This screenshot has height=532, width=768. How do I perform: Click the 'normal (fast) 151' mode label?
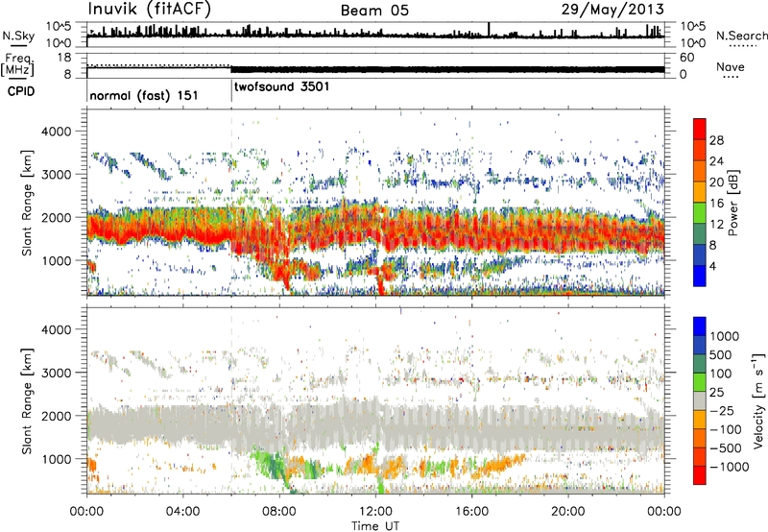[144, 95]
